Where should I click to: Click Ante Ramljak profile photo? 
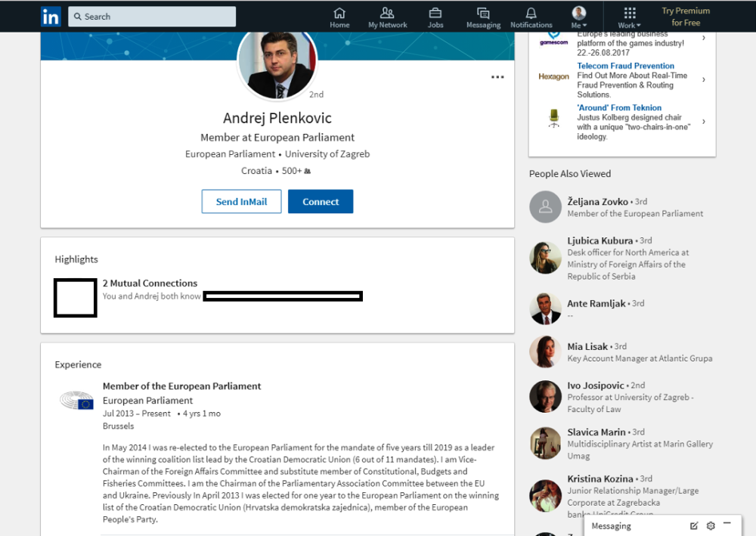pyautogui.click(x=545, y=309)
